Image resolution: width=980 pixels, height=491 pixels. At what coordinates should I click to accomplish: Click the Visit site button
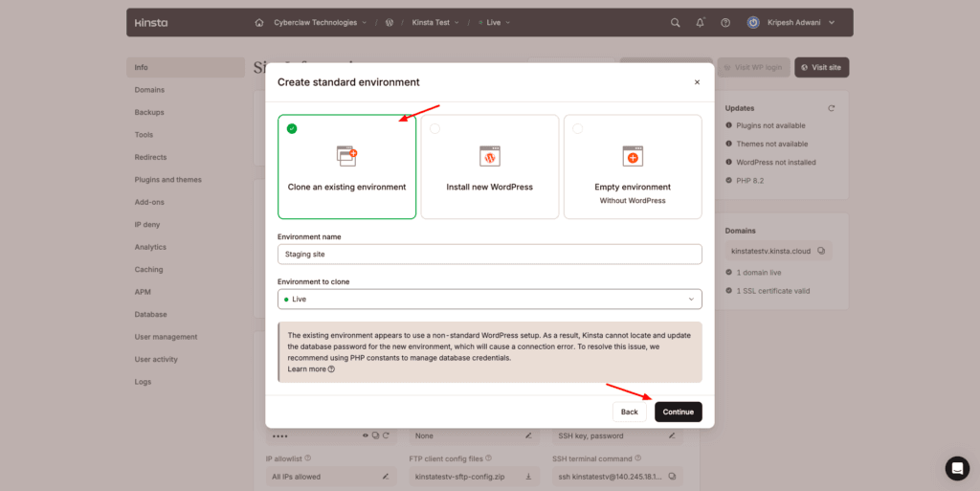(x=821, y=67)
